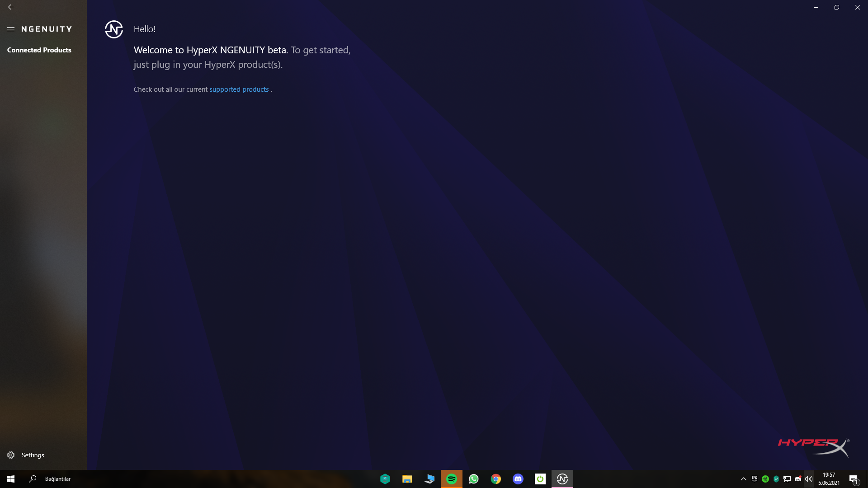Open the supported products link
The height and width of the screenshot is (488, 868).
pyautogui.click(x=239, y=89)
